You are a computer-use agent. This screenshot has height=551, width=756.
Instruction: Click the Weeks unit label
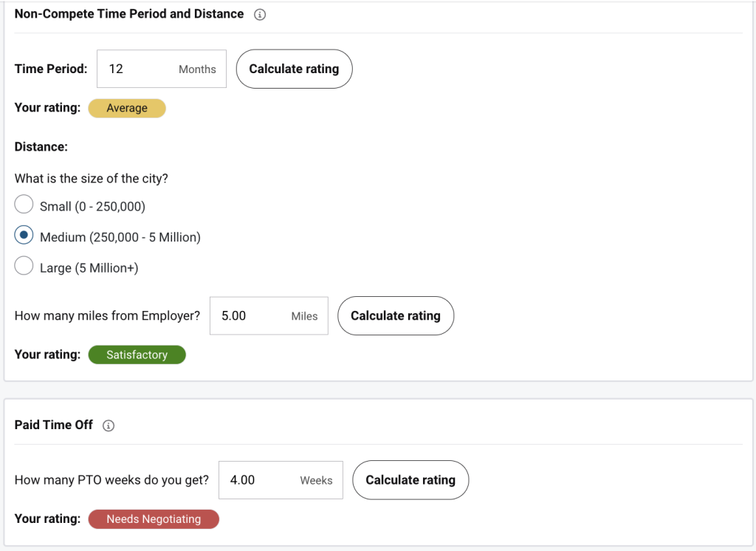pos(316,480)
